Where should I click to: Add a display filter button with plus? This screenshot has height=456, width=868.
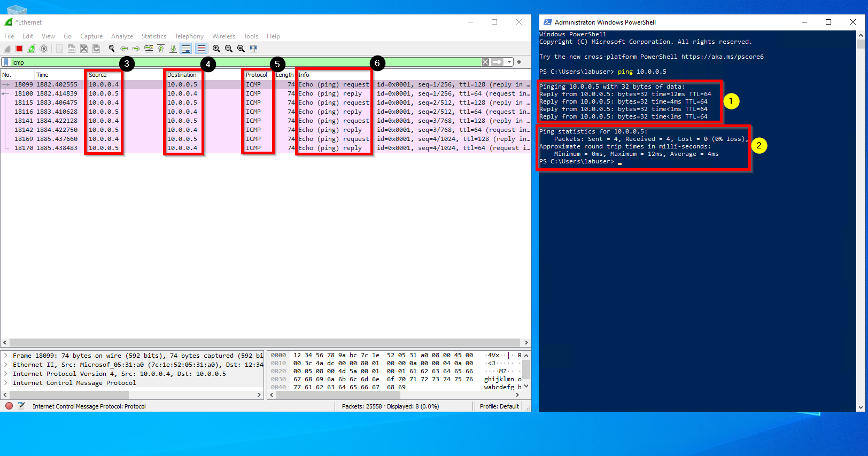pos(519,62)
